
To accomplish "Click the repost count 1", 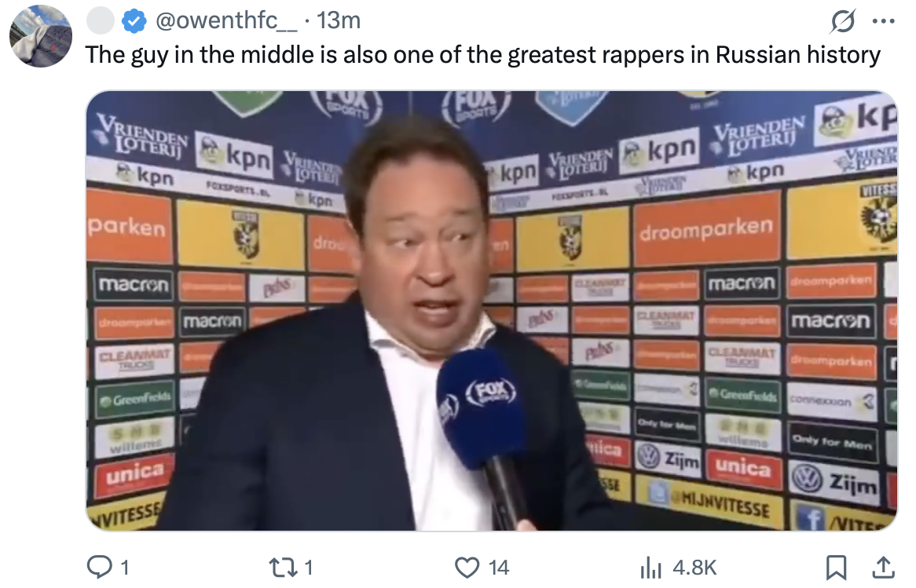I will click(x=309, y=567).
